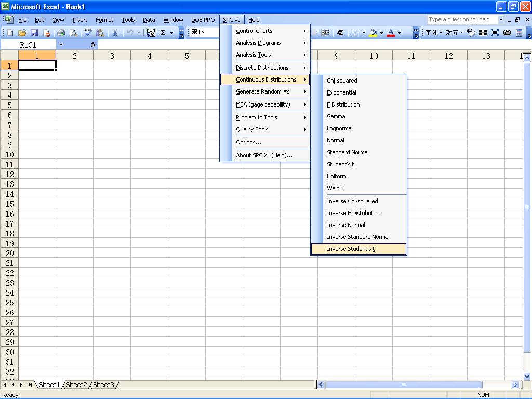Viewport: 532px width, 399px height.
Task: Apply yellow Fill Color bucket
Action: coord(373,33)
